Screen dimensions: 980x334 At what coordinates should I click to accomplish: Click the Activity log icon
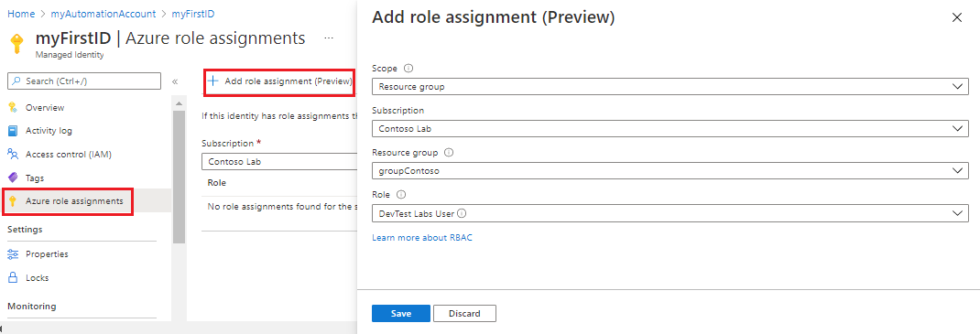pyautogui.click(x=13, y=131)
